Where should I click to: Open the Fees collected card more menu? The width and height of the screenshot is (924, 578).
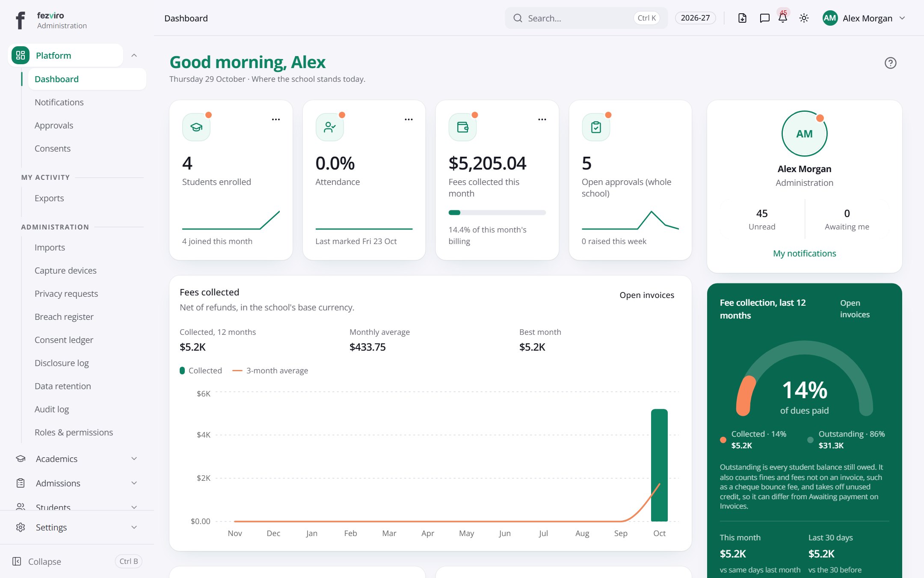click(x=542, y=119)
